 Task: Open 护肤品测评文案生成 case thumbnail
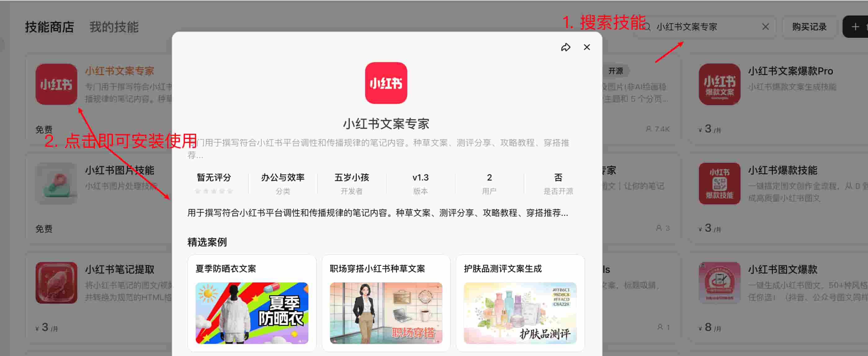pyautogui.click(x=520, y=313)
